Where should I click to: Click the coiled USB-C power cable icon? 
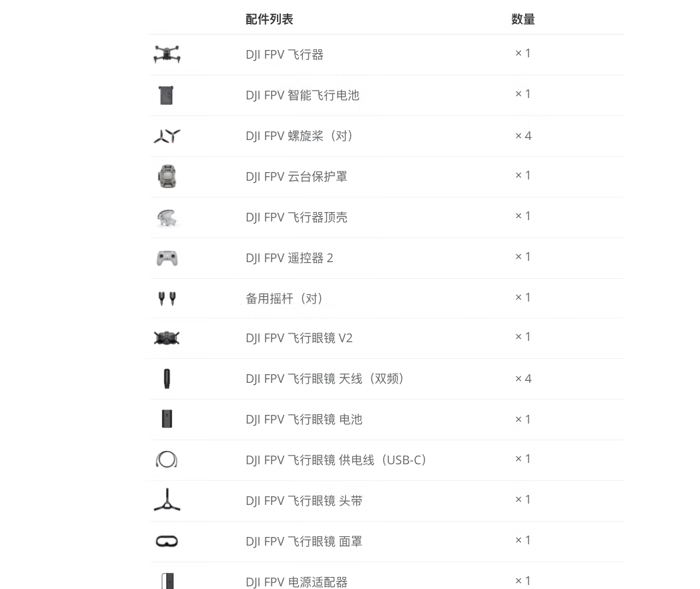click(x=167, y=459)
